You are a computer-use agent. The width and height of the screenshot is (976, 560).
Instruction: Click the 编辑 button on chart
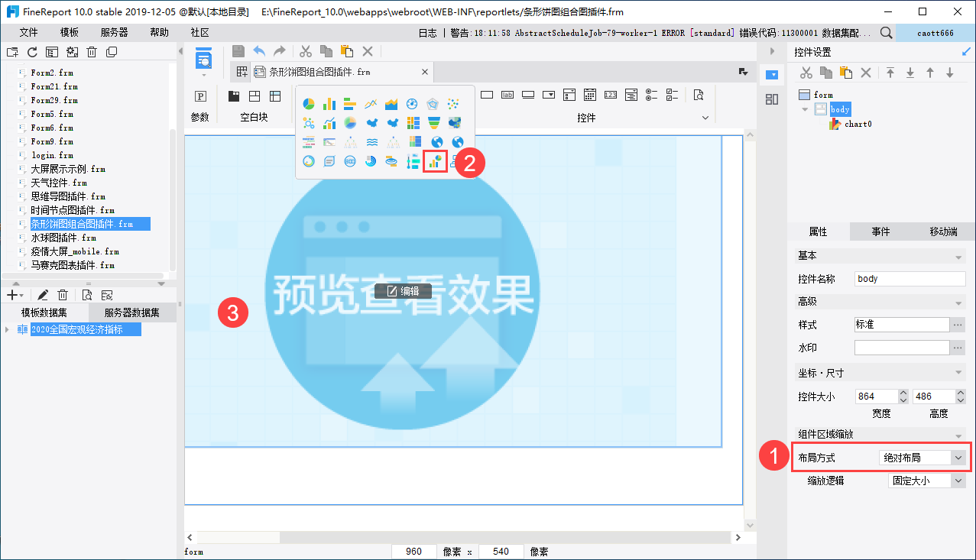(x=403, y=291)
